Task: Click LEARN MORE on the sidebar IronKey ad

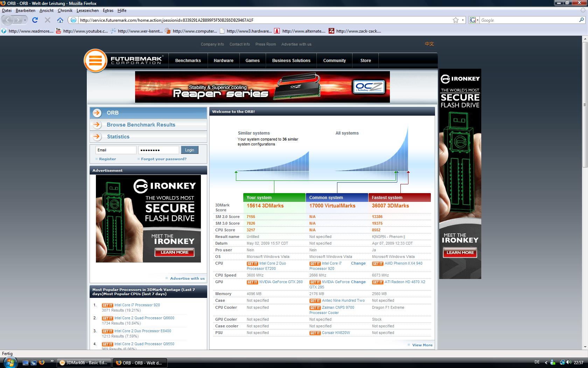Action: pyautogui.click(x=460, y=252)
